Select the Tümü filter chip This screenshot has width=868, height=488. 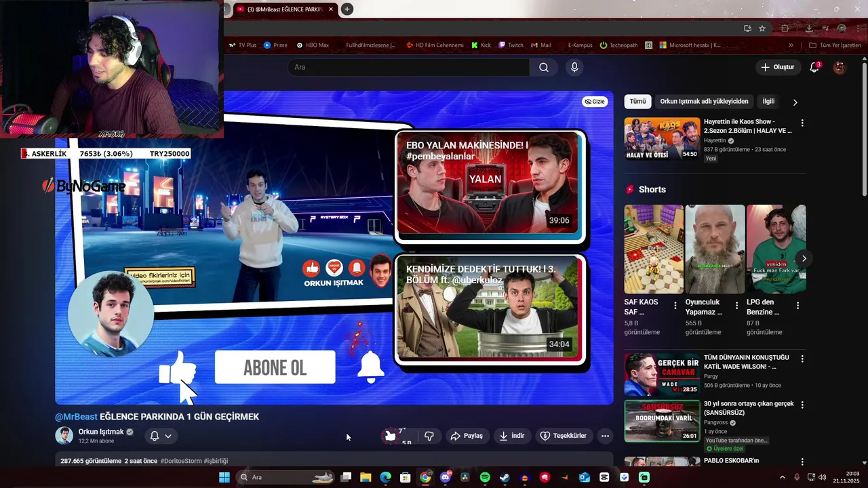point(637,102)
